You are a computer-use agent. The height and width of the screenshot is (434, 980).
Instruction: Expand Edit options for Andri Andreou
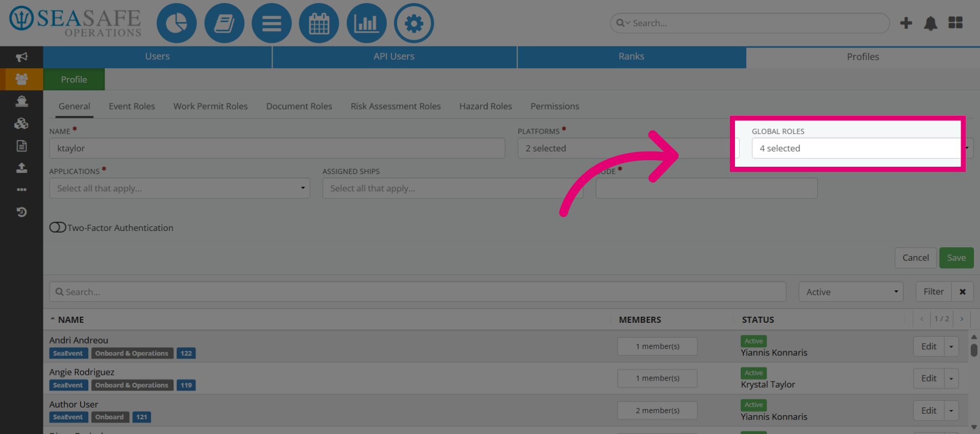point(951,347)
